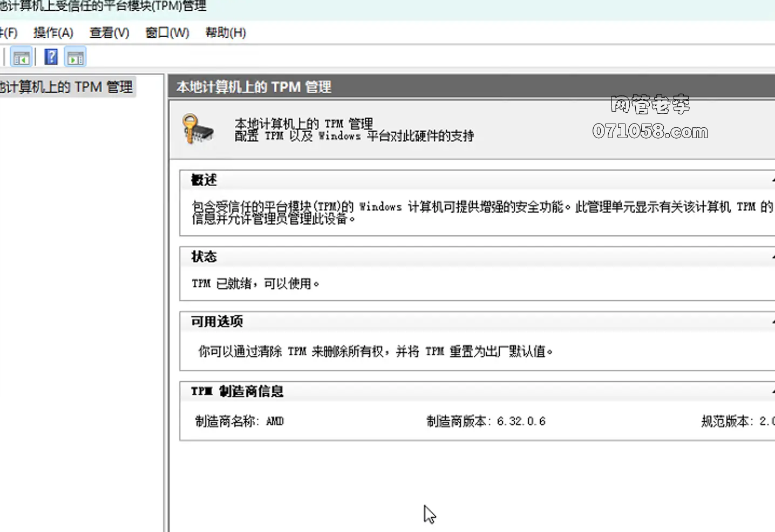The image size is (775, 532).
Task: Collapse the TPM 制造商信息 section header
Action: click(x=772, y=392)
